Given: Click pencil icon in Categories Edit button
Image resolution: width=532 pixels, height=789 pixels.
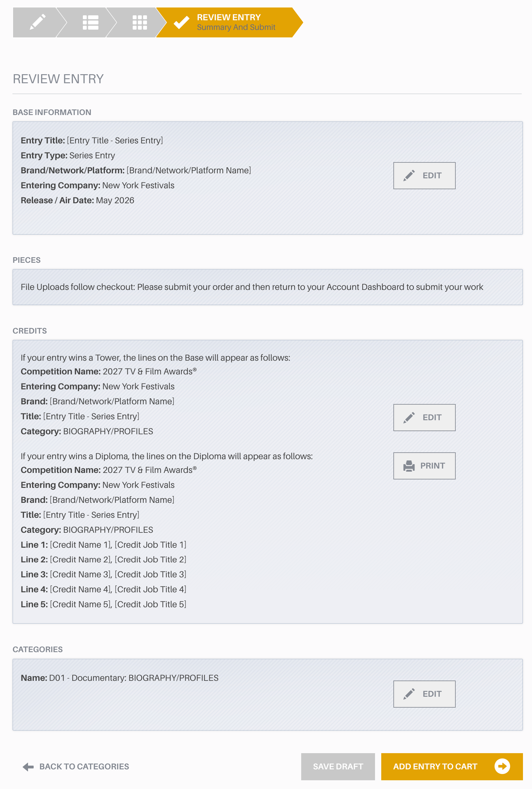Looking at the screenshot, I should coord(409,694).
